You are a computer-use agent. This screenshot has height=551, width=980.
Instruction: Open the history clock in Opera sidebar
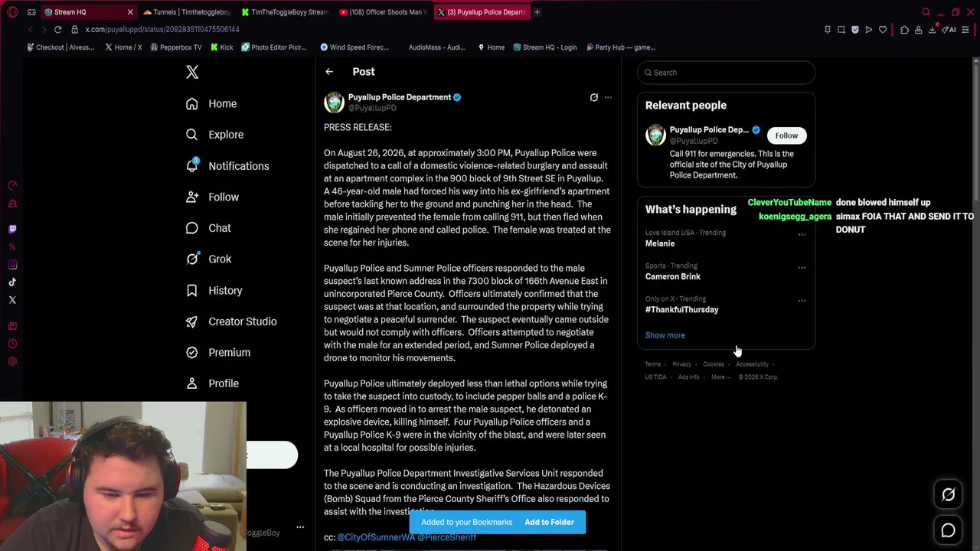[x=12, y=344]
